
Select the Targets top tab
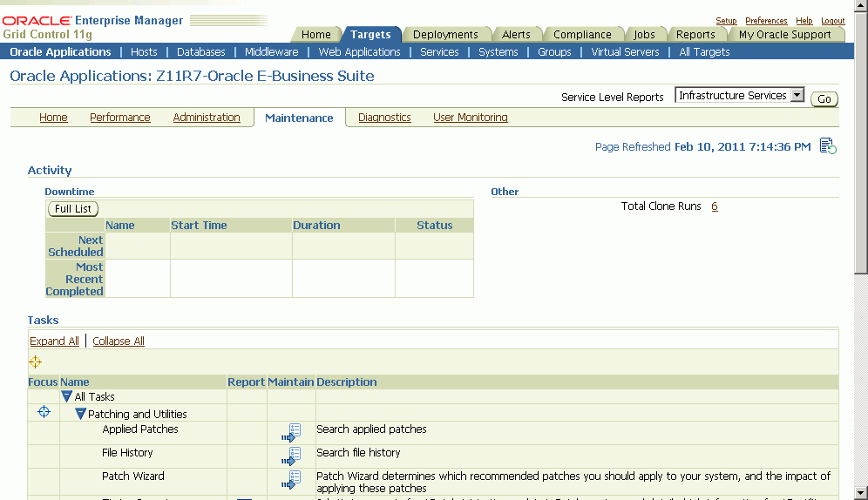[x=370, y=34]
